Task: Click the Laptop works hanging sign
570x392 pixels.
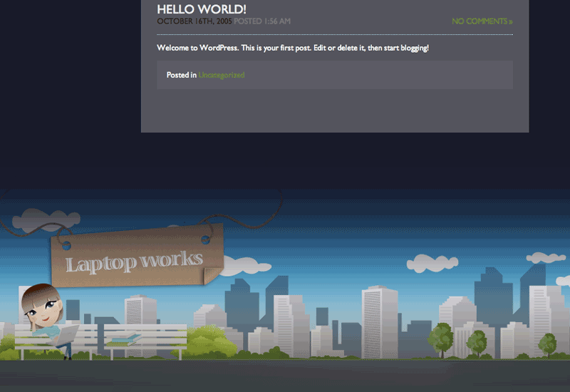Action: [137, 255]
